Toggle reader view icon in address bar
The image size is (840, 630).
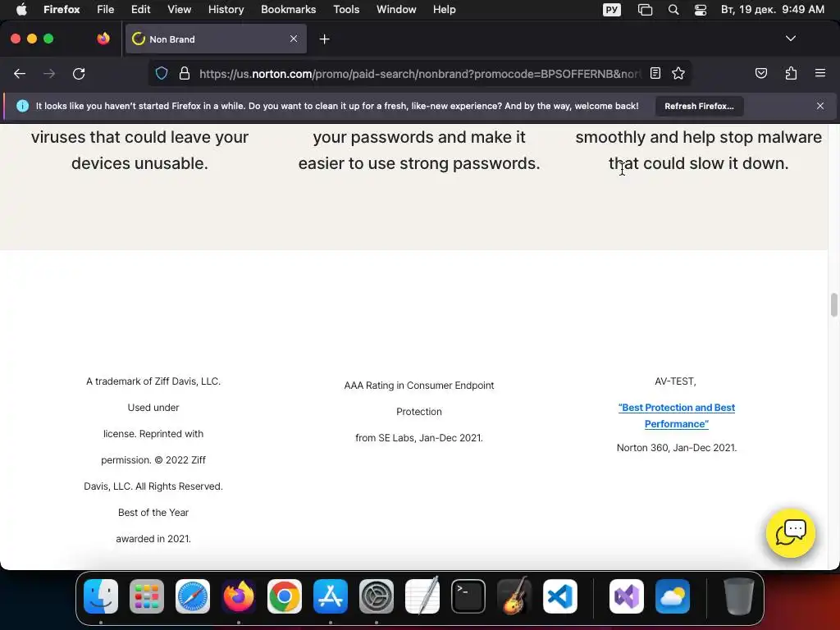pos(655,73)
